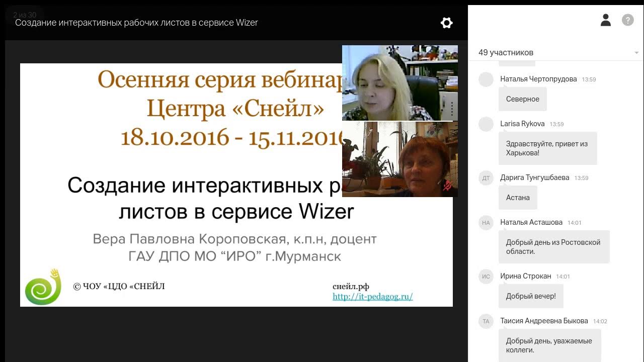The width and height of the screenshot is (644, 362).
Task: Click 'снейл.рф' text on slide
Action: click(x=351, y=287)
